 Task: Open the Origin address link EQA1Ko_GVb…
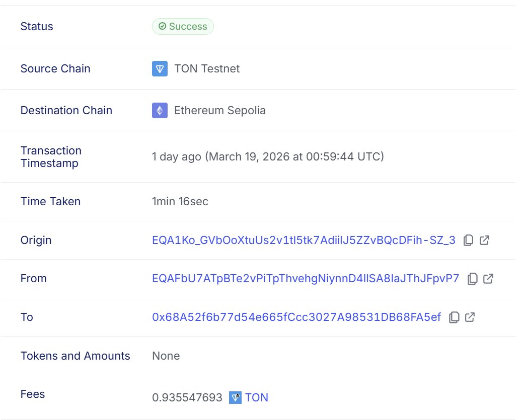tap(304, 240)
